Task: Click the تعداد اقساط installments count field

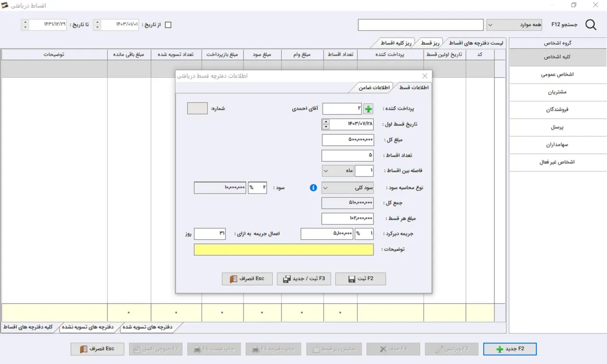Action: click(348, 155)
